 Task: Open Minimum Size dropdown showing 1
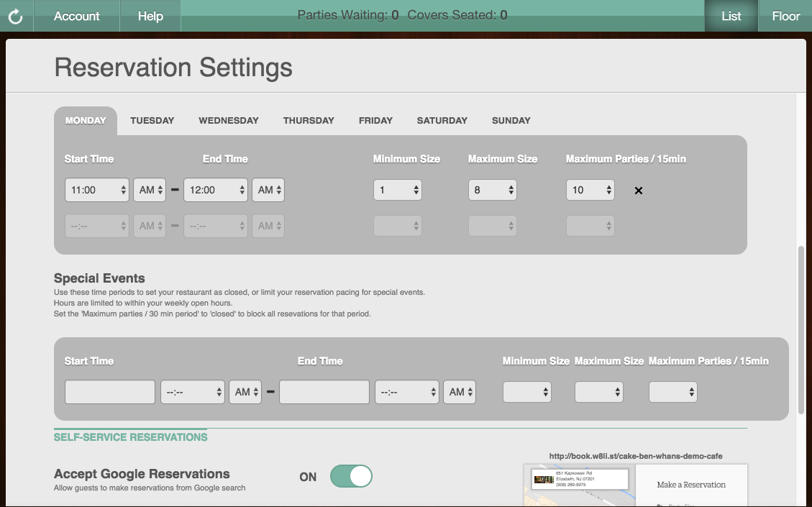click(398, 190)
